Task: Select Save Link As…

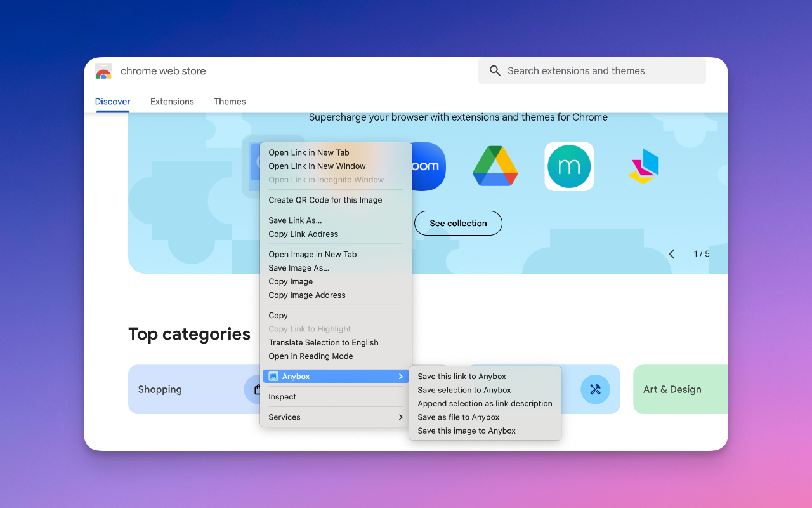Action: 336,220
